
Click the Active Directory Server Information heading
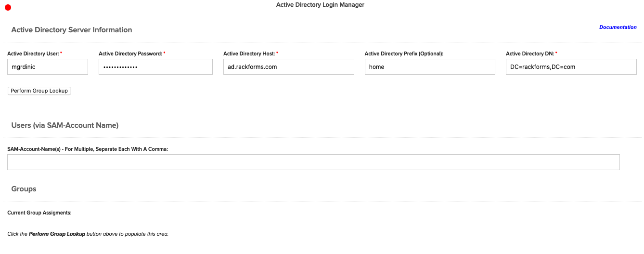coord(72,30)
